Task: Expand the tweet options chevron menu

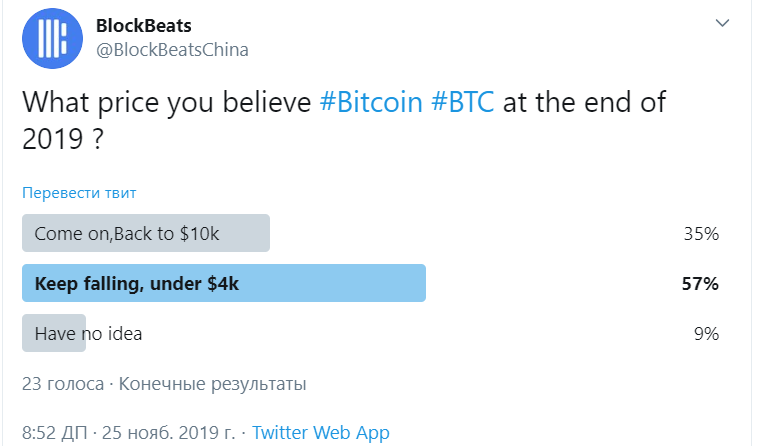Action: pyautogui.click(x=722, y=23)
